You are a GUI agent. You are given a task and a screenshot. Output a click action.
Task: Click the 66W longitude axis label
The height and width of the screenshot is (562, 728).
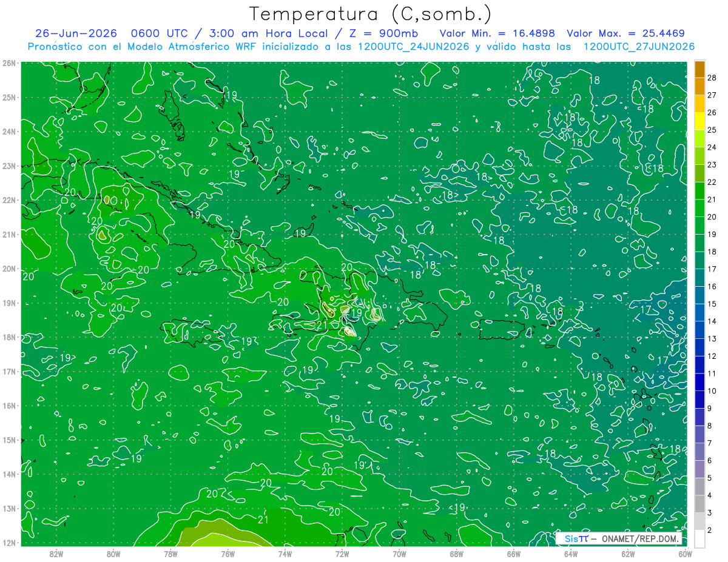513,554
